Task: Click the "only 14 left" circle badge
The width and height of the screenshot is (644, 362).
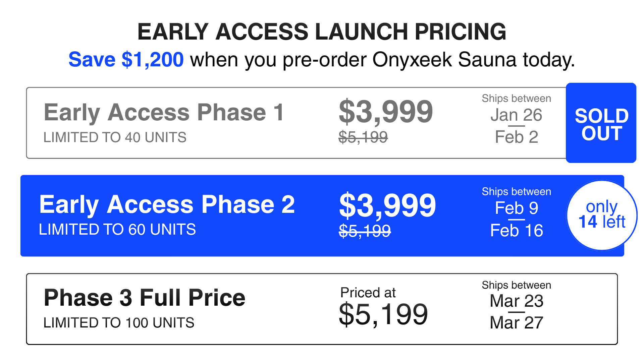Action: pos(602,215)
